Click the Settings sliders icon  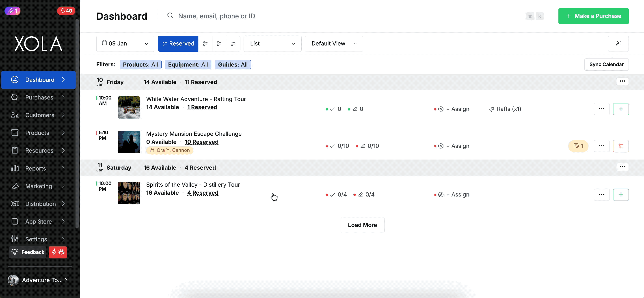[x=15, y=239]
